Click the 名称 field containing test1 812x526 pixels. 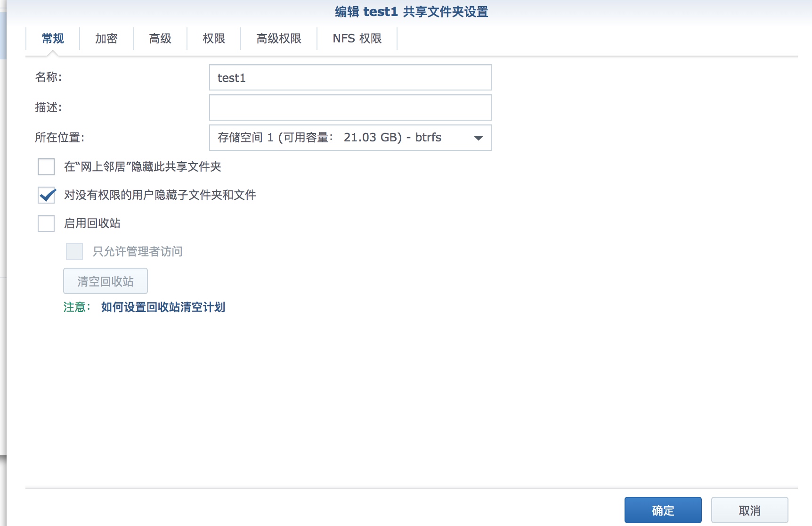[350, 77]
